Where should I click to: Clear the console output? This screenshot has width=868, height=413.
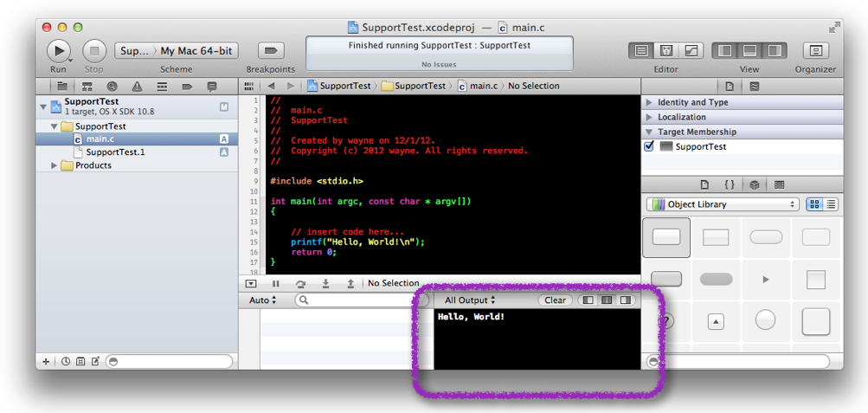coord(556,300)
